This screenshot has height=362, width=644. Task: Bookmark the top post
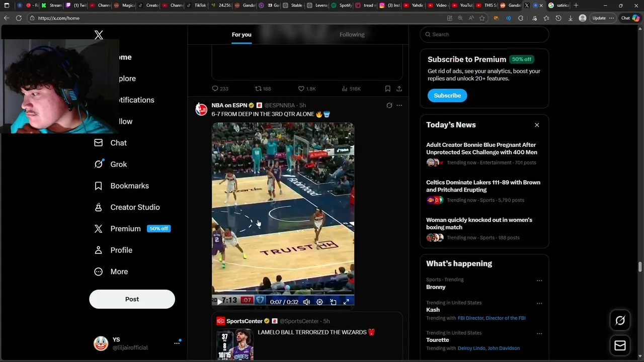[387, 88]
